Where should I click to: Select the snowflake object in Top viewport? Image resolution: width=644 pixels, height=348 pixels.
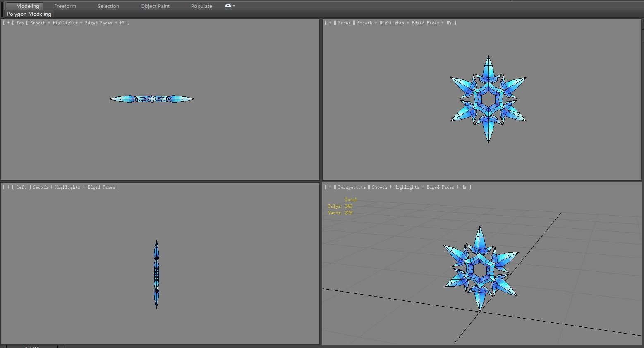coord(152,99)
